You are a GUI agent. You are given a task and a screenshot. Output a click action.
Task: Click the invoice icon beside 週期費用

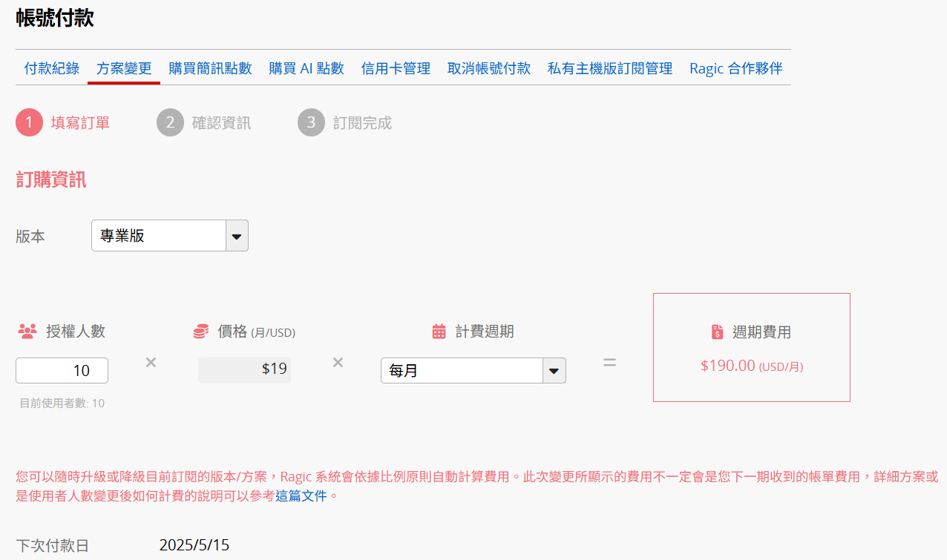tap(717, 332)
